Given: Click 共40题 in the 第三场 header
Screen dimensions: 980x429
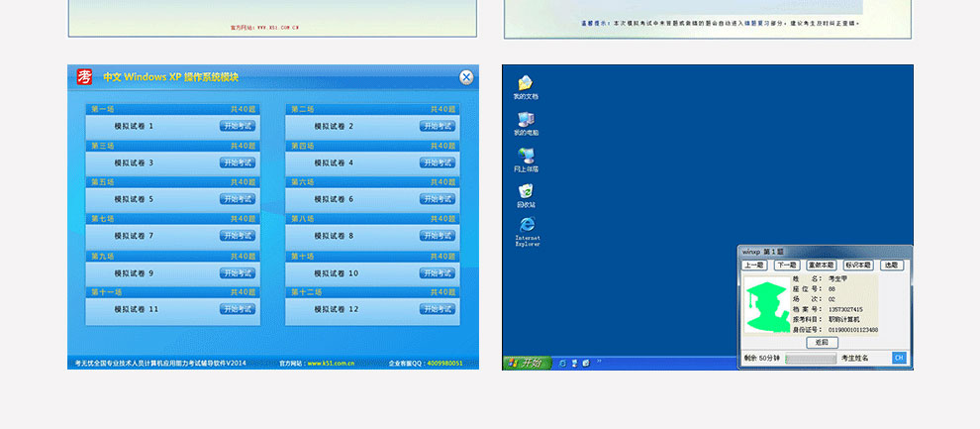Looking at the screenshot, I should click(244, 146).
